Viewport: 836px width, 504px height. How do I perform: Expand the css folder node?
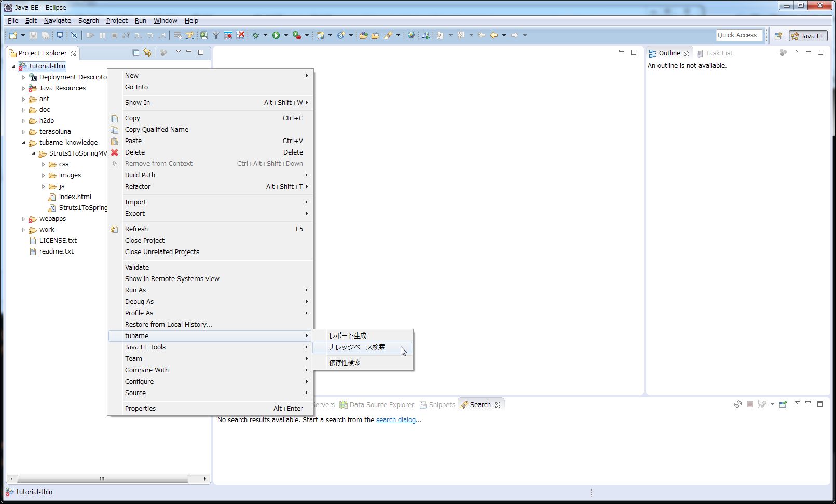click(x=43, y=164)
